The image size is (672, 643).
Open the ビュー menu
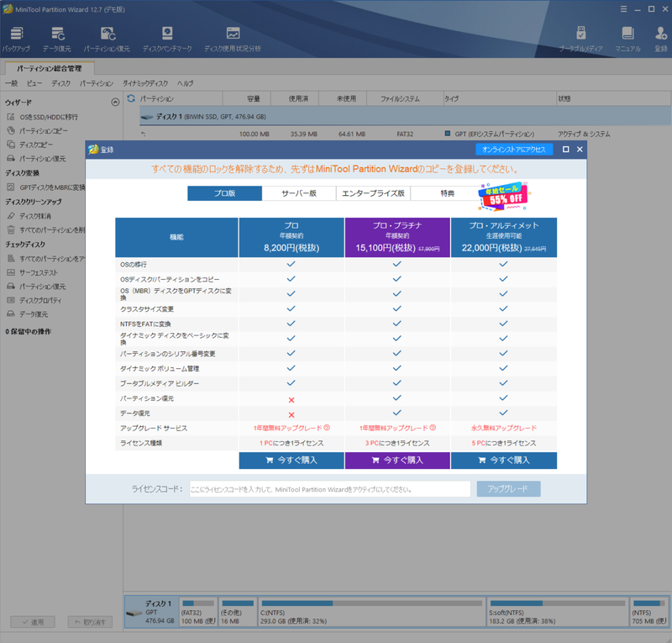tap(34, 83)
